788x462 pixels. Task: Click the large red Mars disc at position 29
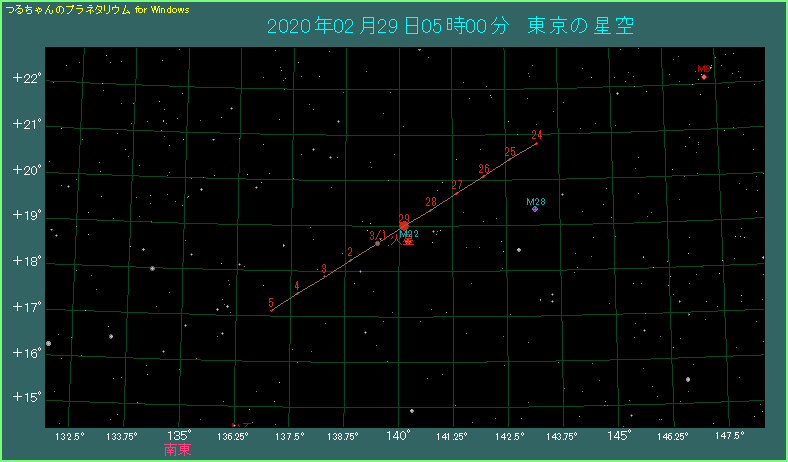click(404, 227)
